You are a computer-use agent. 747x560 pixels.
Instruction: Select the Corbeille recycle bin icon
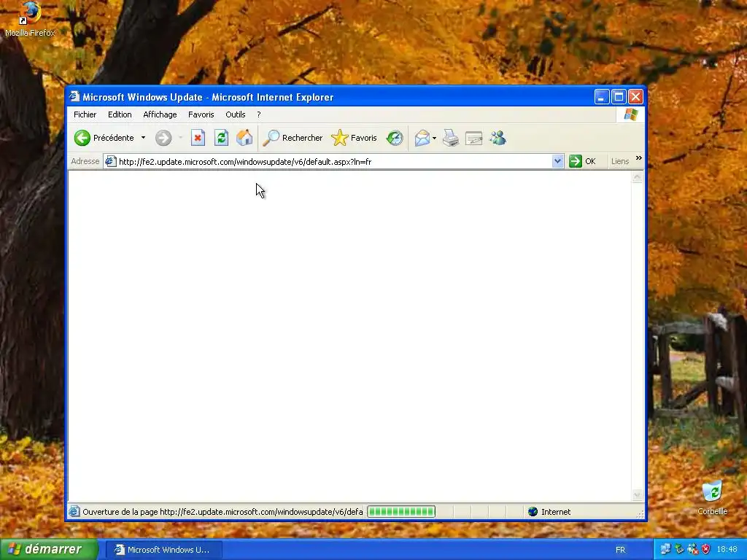(x=712, y=498)
